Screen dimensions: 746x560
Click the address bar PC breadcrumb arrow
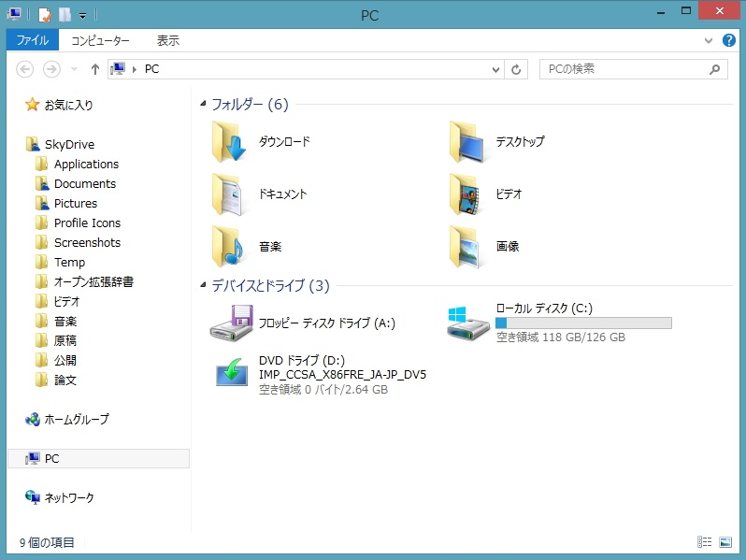[x=135, y=69]
